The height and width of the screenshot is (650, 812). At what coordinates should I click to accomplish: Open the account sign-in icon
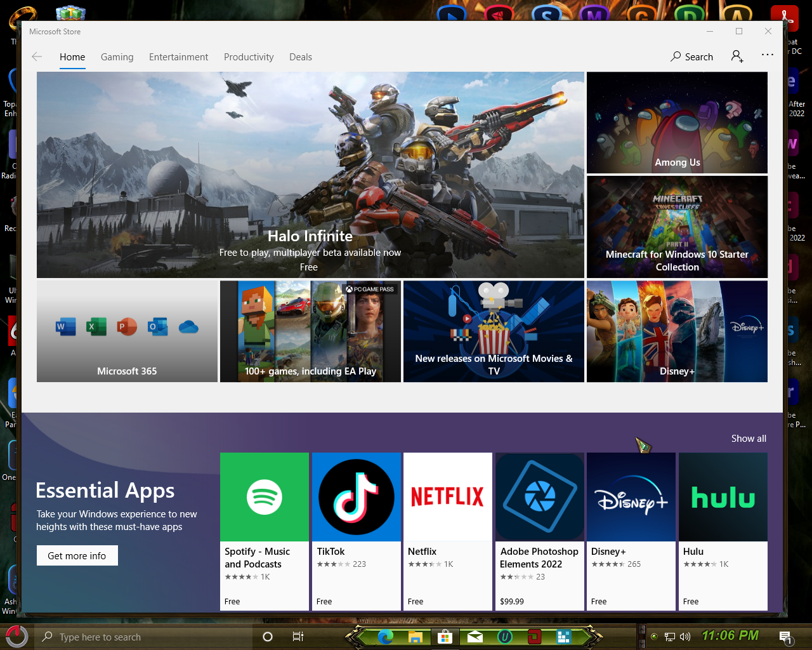tap(737, 56)
